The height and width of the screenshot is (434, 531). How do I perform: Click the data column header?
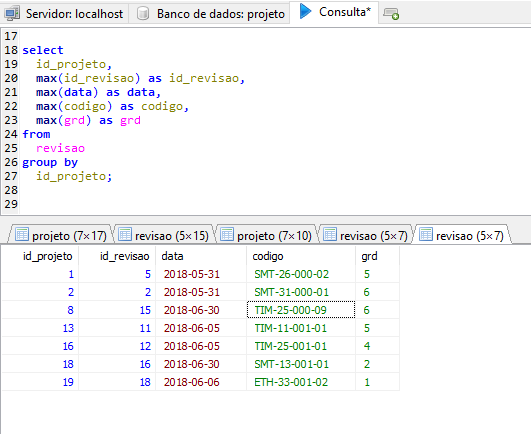[201, 256]
